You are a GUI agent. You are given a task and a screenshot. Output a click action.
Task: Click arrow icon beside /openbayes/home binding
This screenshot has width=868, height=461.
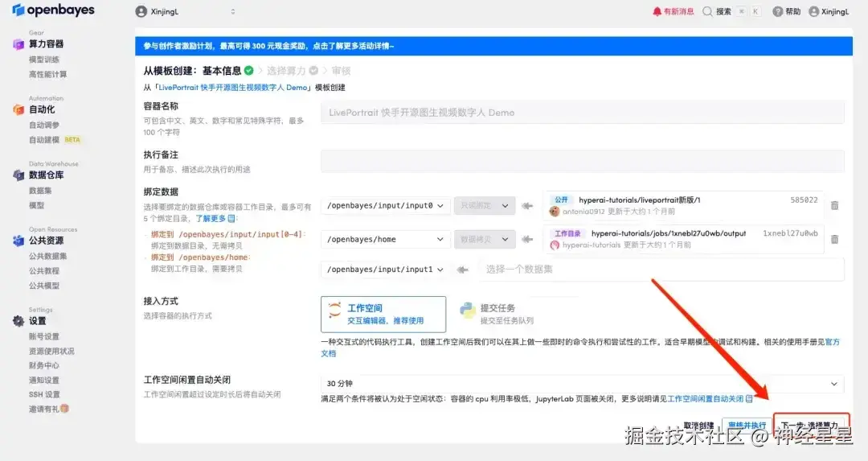(527, 240)
